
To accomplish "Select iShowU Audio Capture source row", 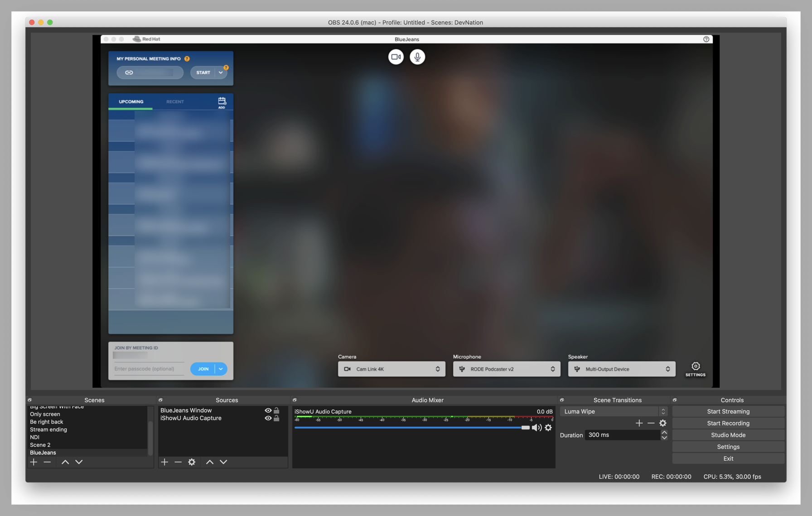I will [x=223, y=418].
